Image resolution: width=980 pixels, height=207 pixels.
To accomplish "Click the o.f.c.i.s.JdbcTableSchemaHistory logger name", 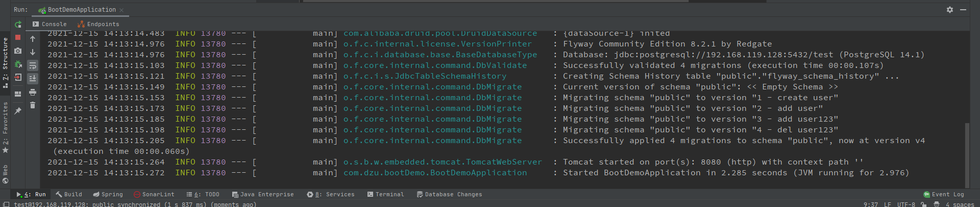I will pos(425,76).
